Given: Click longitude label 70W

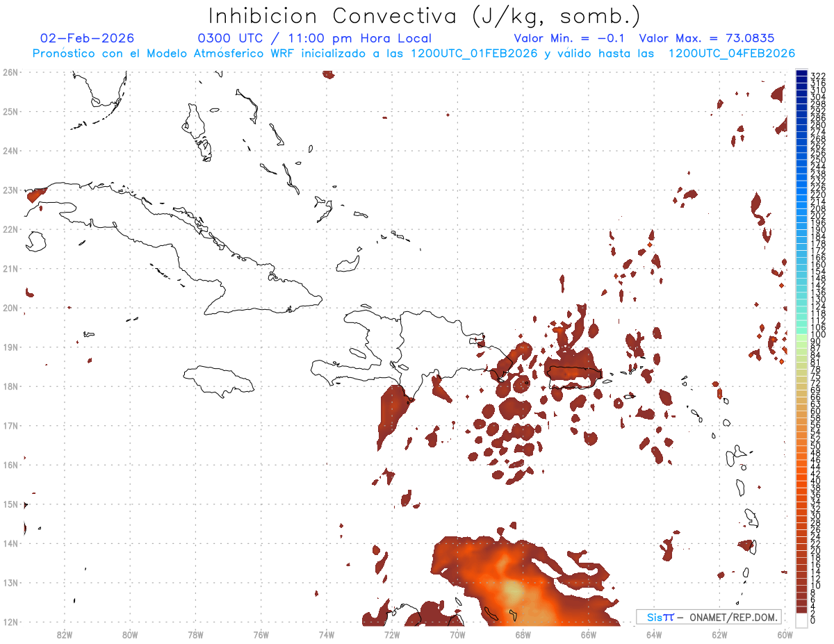Looking at the screenshot, I should tap(457, 634).
